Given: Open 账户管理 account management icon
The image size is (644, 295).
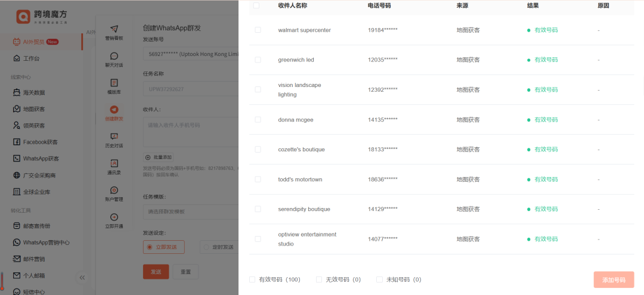Looking at the screenshot, I should (x=114, y=194).
